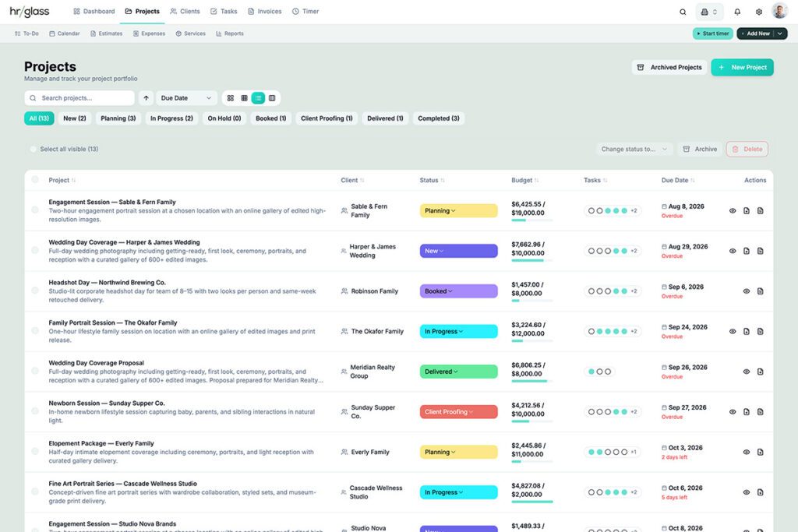This screenshot has height=532, width=798.
Task: Sort by the Client column header
Action: pos(352,181)
